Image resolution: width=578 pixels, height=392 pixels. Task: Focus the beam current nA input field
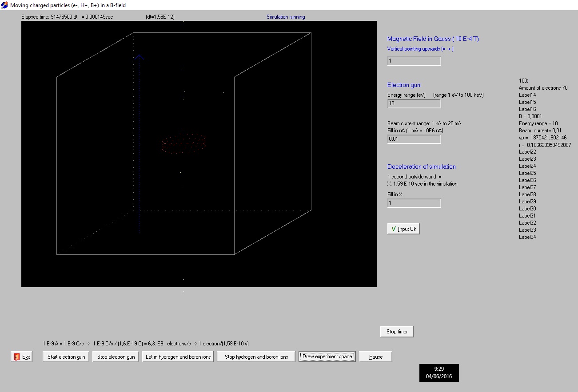click(x=415, y=139)
